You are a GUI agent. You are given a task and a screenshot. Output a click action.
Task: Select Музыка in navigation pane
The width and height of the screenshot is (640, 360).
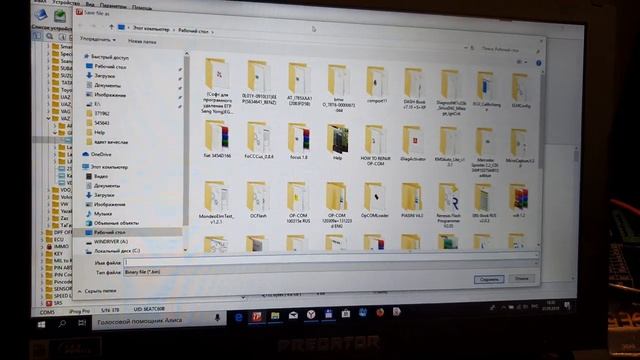pyautogui.click(x=99, y=213)
